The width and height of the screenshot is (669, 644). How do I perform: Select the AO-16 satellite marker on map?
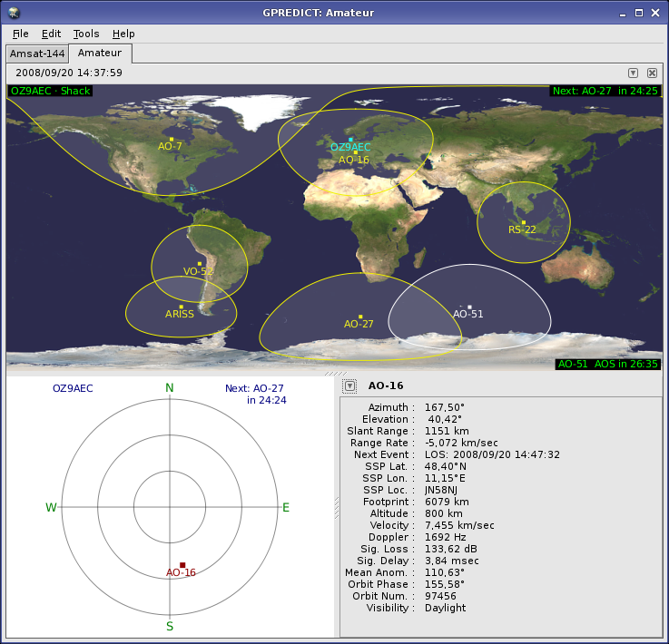[x=356, y=152]
